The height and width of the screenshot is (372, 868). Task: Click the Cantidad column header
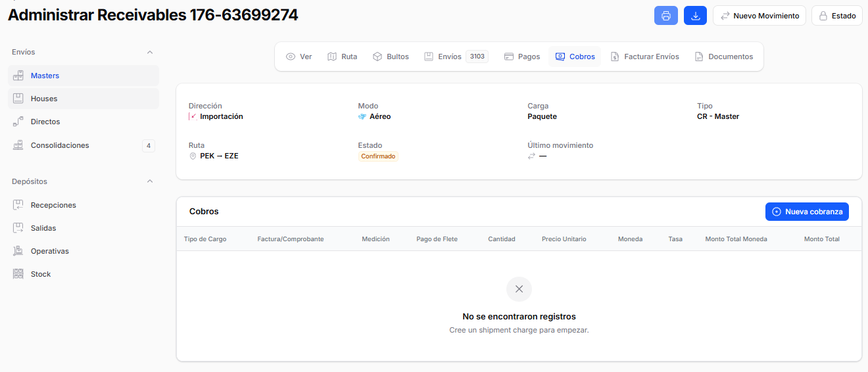tap(502, 239)
